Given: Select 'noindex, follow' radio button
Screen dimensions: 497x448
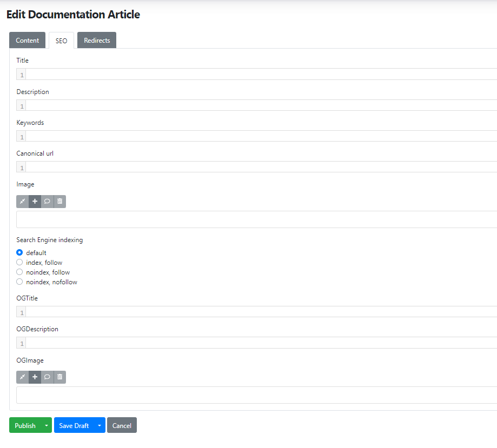Looking at the screenshot, I should [20, 272].
